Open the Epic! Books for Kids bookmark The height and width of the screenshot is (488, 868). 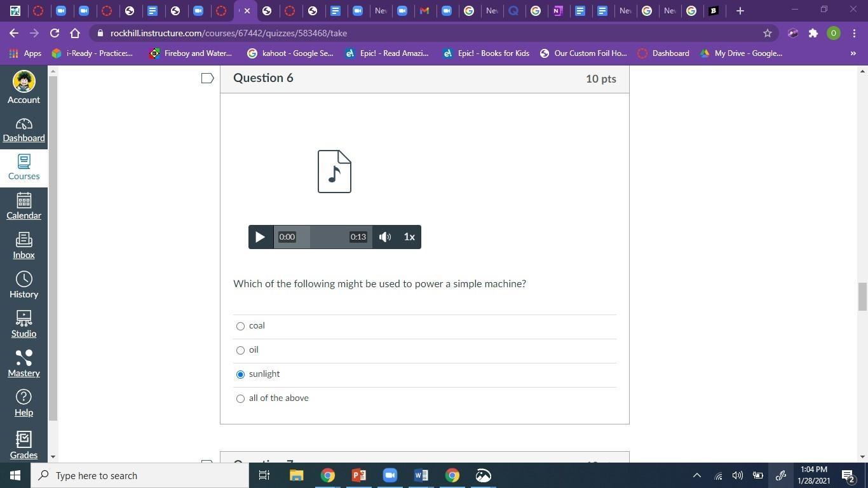pos(486,53)
